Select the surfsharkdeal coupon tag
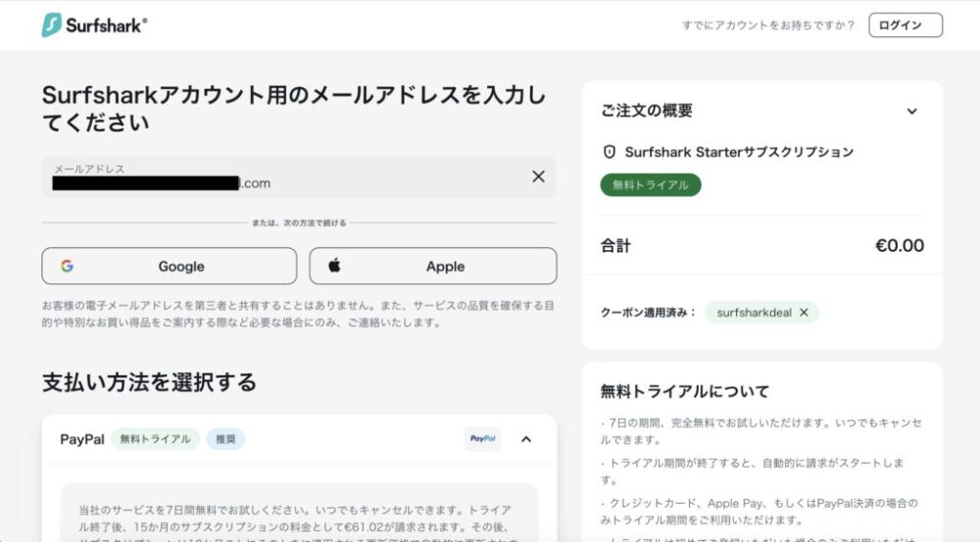The width and height of the screenshot is (980, 542). [761, 313]
